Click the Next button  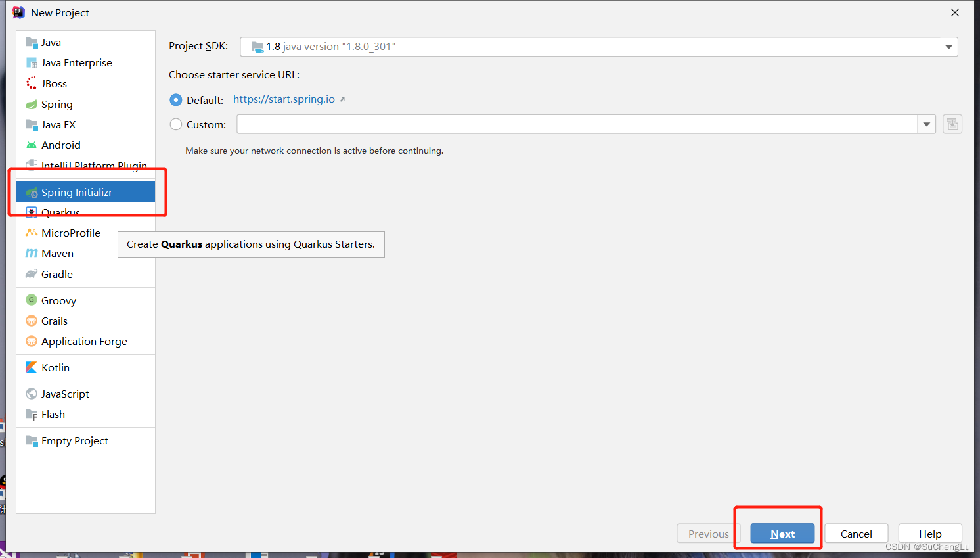click(x=782, y=534)
